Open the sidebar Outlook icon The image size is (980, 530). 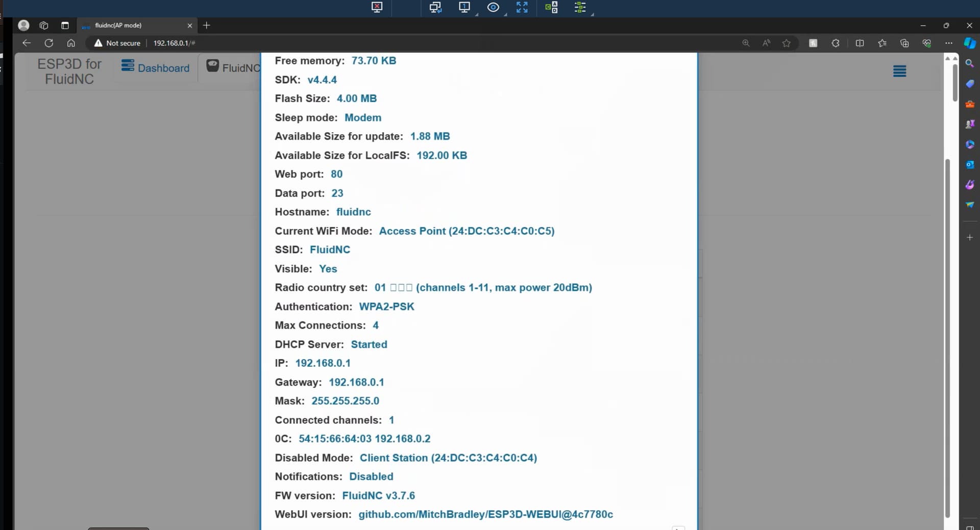[x=970, y=164]
